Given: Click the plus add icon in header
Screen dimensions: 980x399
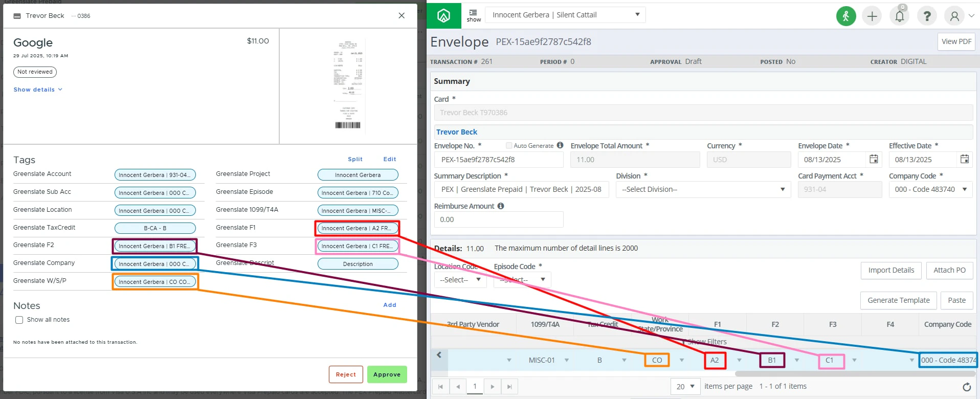Looking at the screenshot, I should [872, 16].
